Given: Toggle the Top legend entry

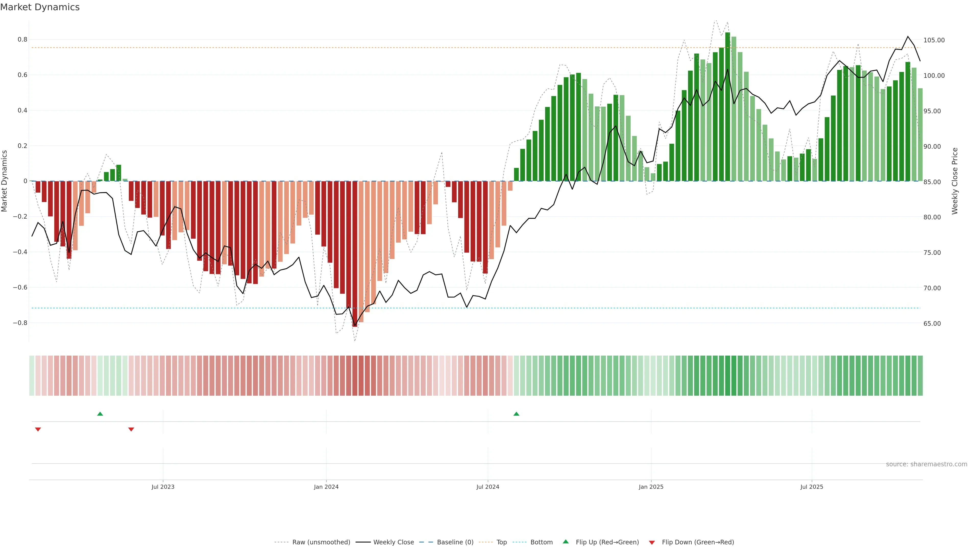Looking at the screenshot, I should 501,542.
